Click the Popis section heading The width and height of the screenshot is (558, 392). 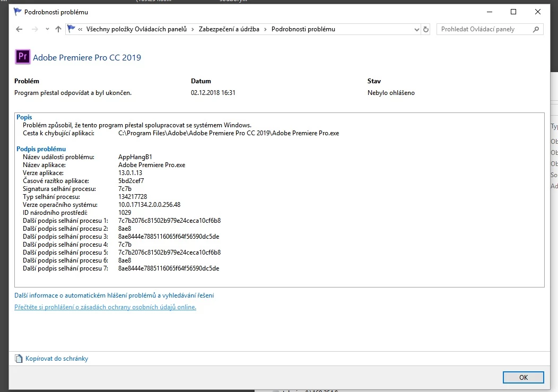coord(24,117)
